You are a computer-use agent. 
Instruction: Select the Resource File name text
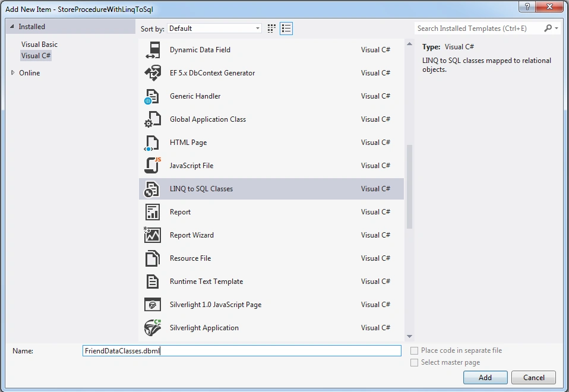click(x=190, y=258)
